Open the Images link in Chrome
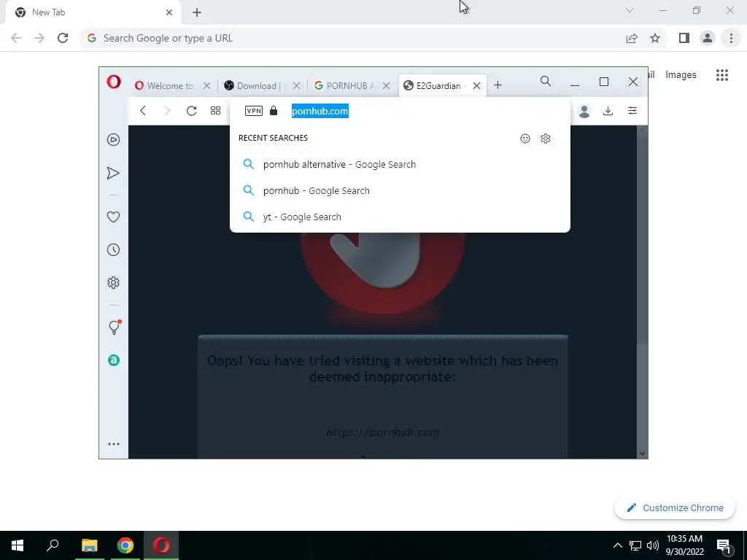Viewport: 747px width, 560px height. click(x=681, y=75)
